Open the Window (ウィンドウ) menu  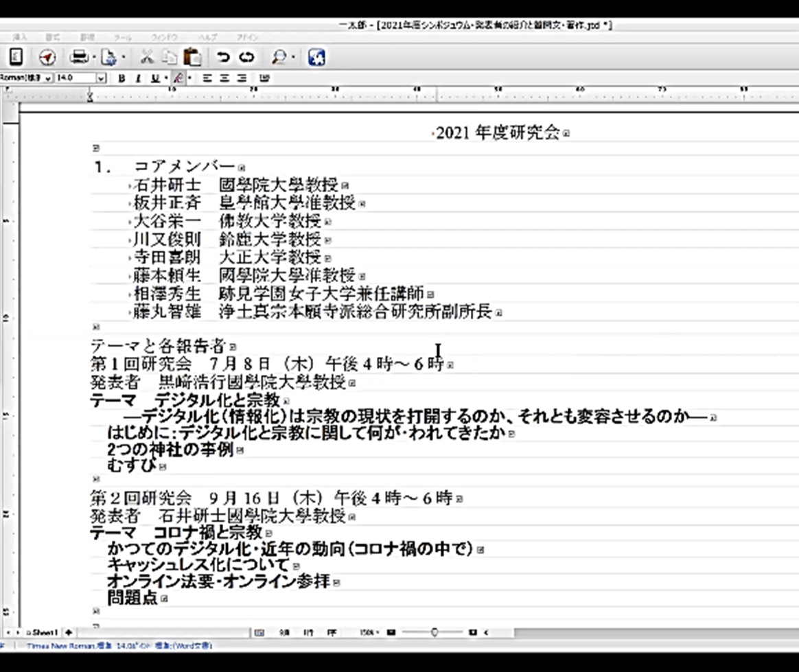point(164,37)
